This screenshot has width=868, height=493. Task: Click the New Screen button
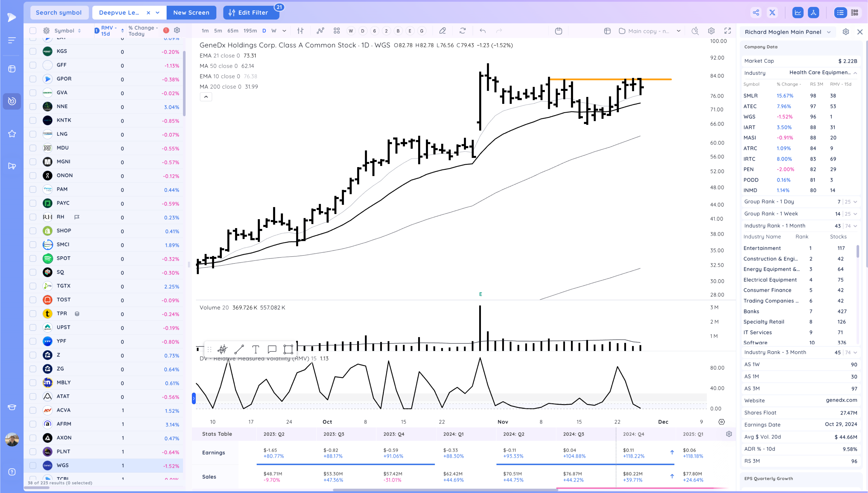pyautogui.click(x=191, y=13)
